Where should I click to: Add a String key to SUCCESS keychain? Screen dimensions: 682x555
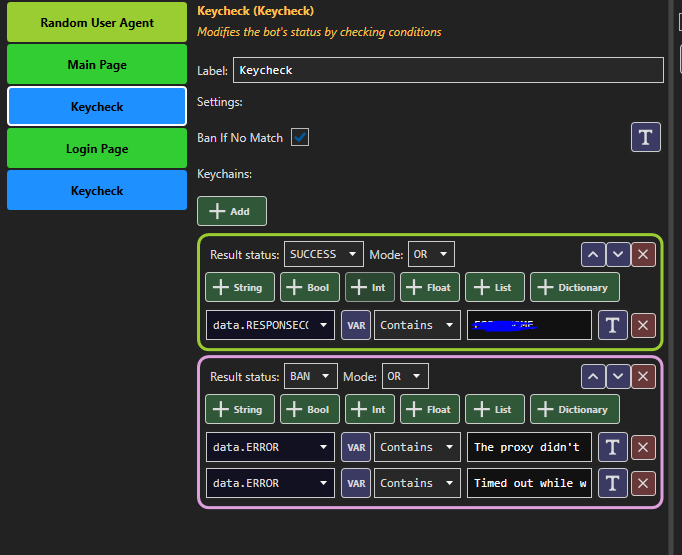tap(240, 287)
